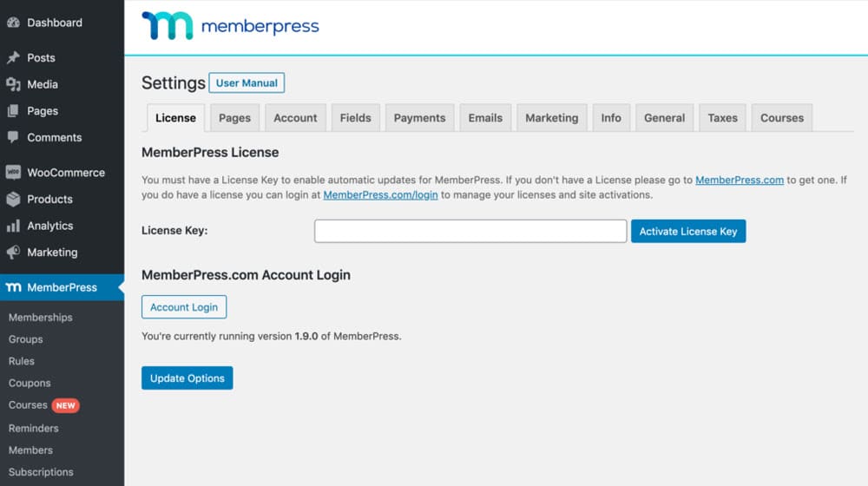Open the Reminders submenu item
Viewport: 868px width, 486px height.
[x=33, y=429]
